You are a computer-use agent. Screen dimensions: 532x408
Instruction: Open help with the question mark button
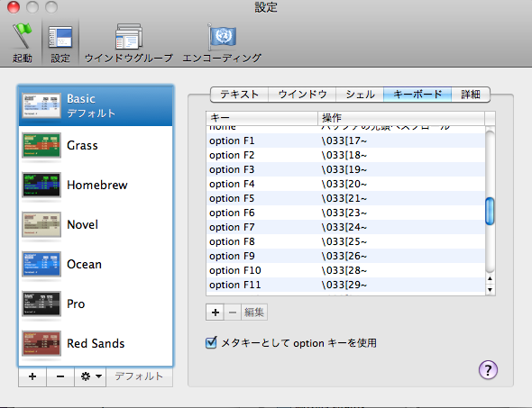[488, 370]
